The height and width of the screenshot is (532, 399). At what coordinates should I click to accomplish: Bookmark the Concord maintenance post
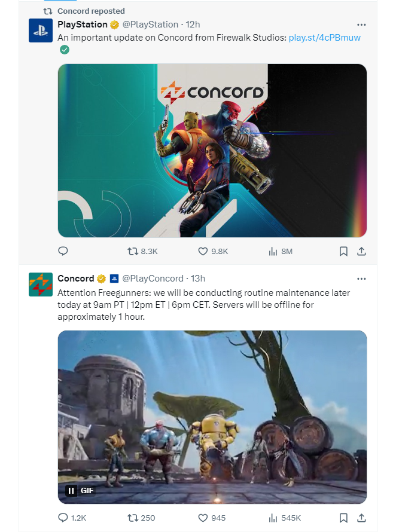343,518
